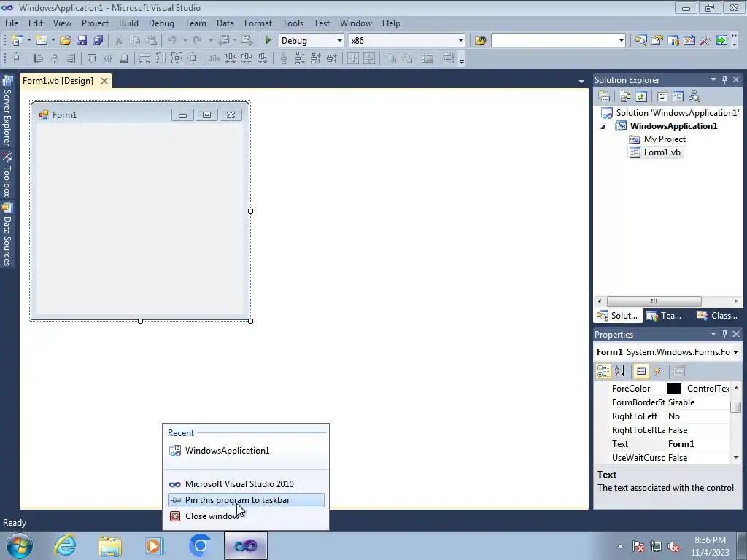Open Solution Explorer window position dropdown arrow

coord(713,79)
